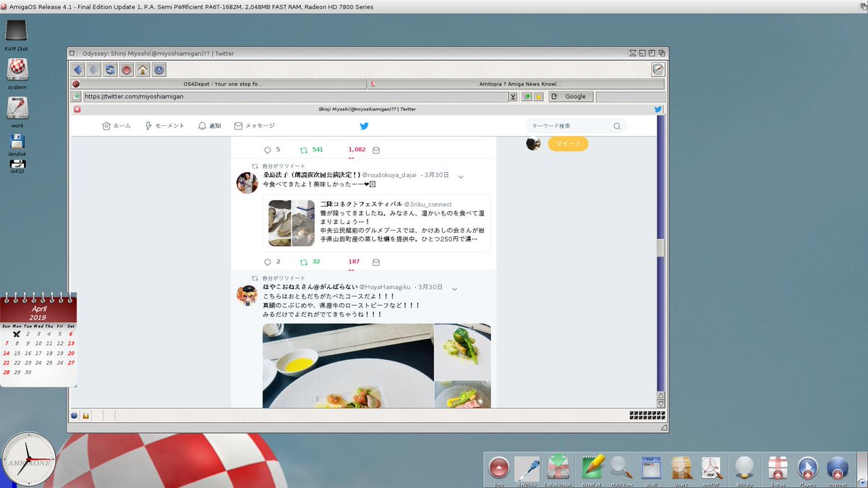Expand options chevron on HoyaHamagiku tweet
The image size is (868, 488).
454,288
